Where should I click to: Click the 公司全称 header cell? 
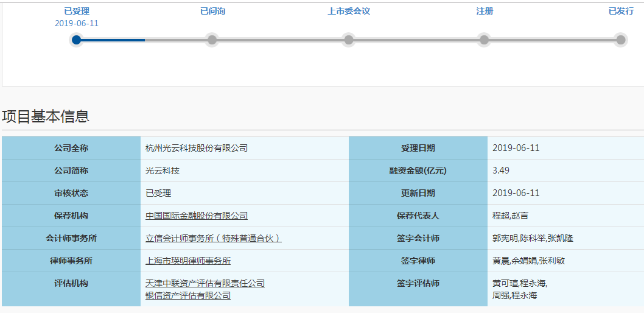(71, 148)
